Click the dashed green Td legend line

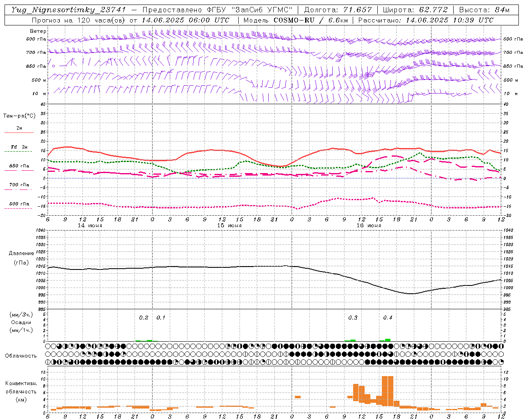click(x=18, y=152)
